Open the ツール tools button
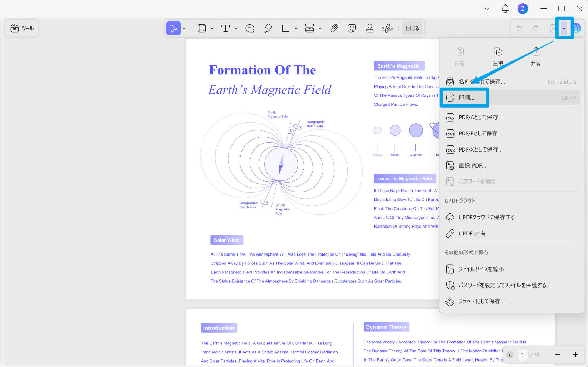 22,28
